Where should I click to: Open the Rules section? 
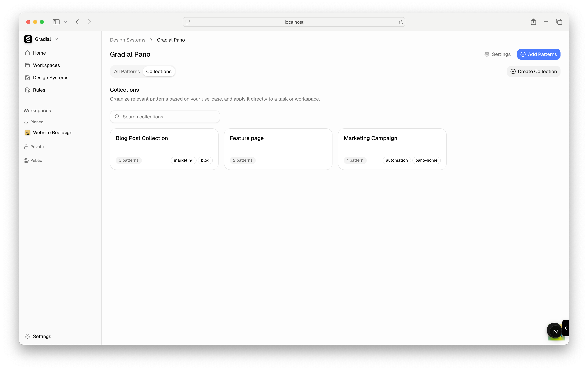click(39, 90)
